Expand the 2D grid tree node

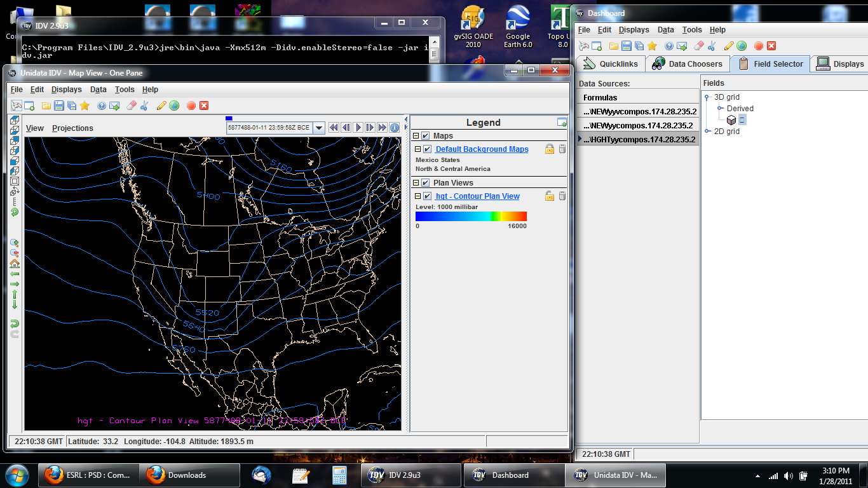click(707, 132)
